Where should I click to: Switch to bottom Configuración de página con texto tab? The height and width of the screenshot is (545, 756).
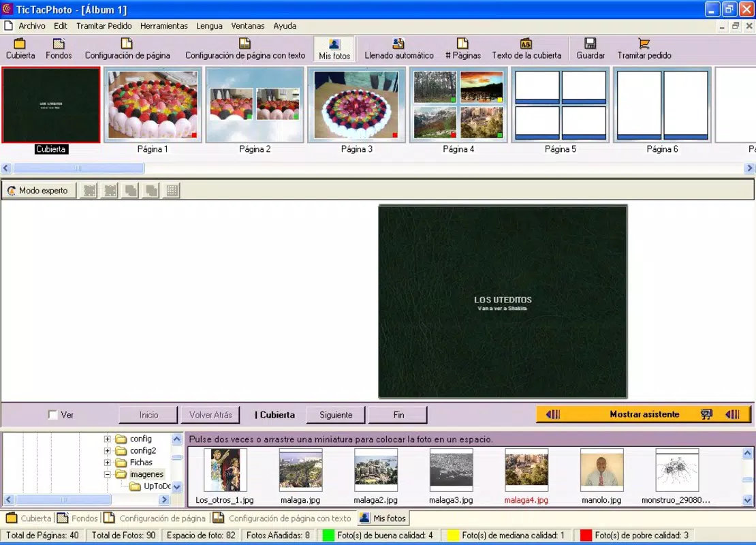coord(283,518)
